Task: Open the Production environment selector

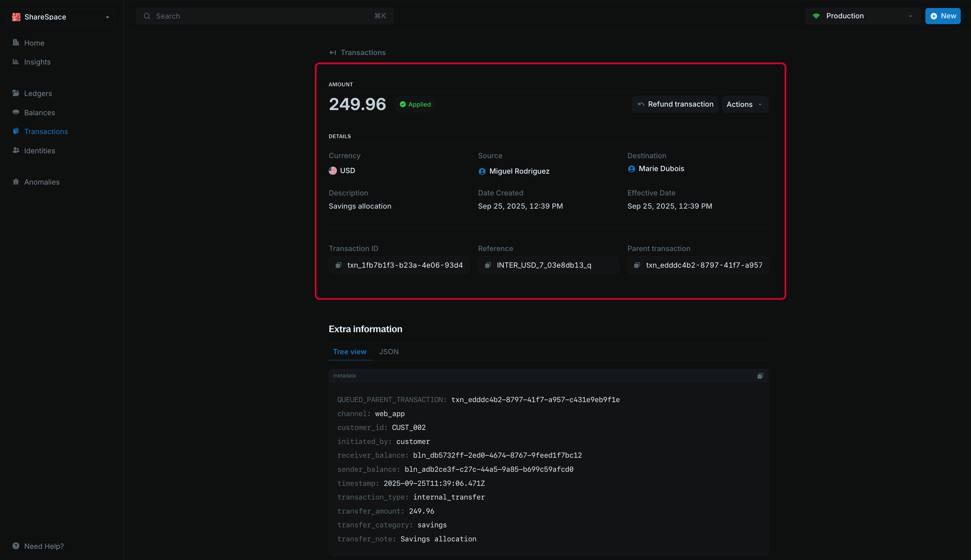Action: (862, 16)
